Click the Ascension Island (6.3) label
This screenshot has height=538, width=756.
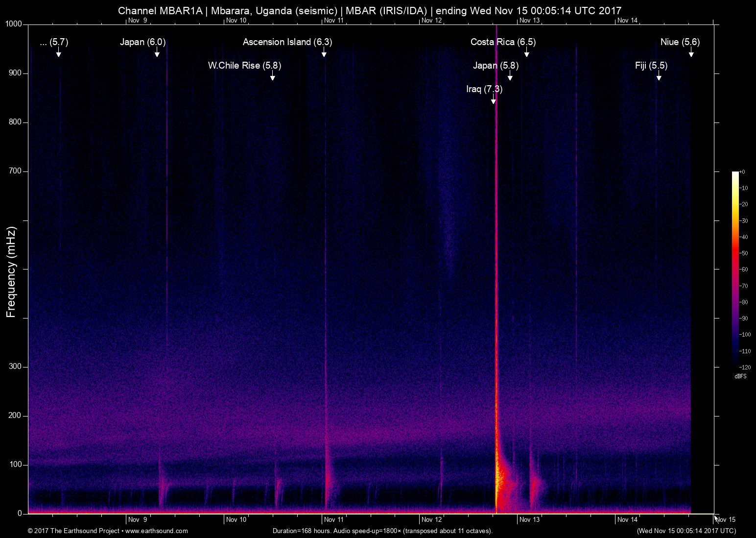(x=287, y=42)
